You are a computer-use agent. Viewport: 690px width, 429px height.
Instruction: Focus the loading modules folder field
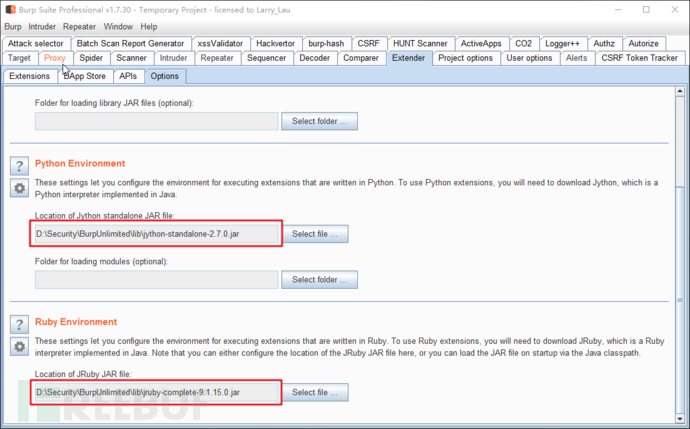(x=157, y=280)
